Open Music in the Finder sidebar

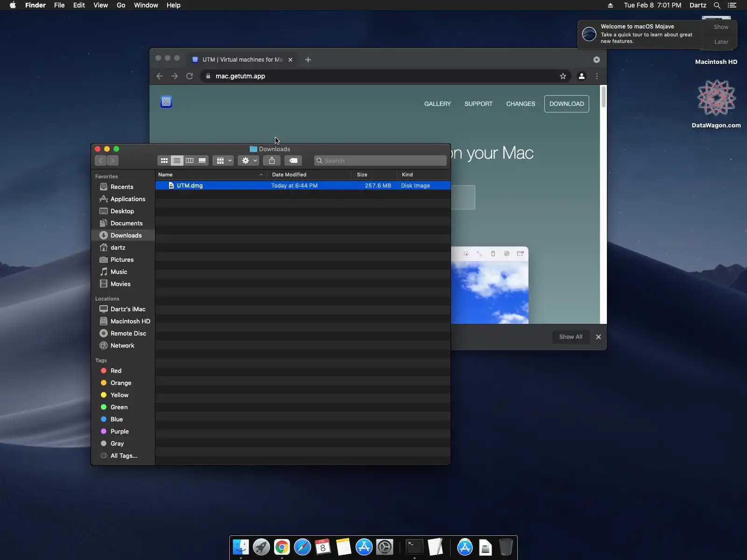tap(122, 272)
